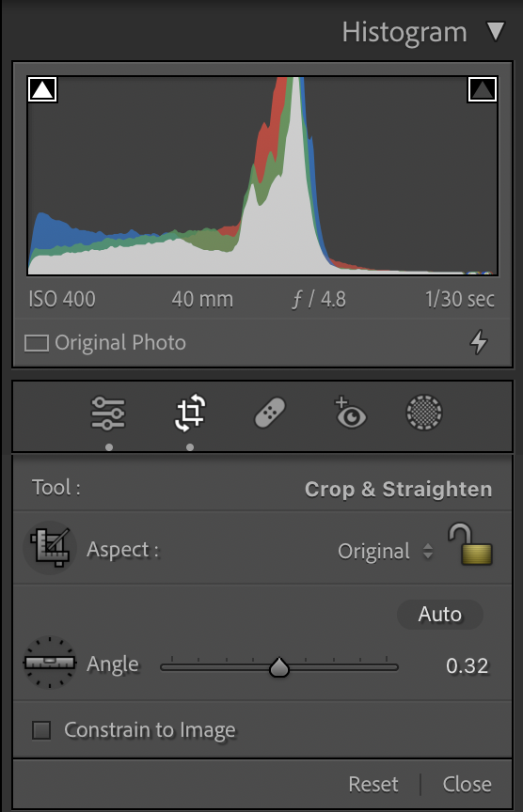The height and width of the screenshot is (812, 523).
Task: Check the Original Photo box
Action: click(37, 343)
